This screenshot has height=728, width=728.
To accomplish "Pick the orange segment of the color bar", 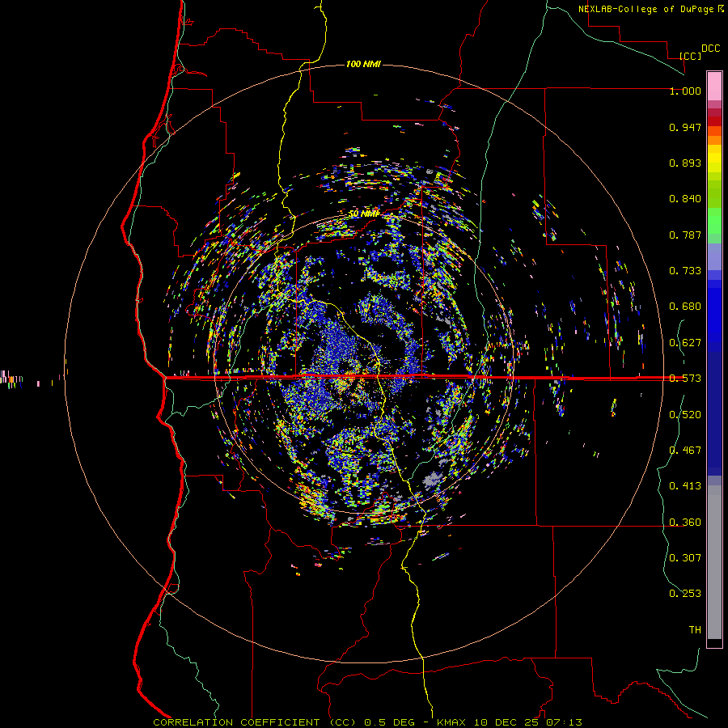I will click(x=714, y=136).
